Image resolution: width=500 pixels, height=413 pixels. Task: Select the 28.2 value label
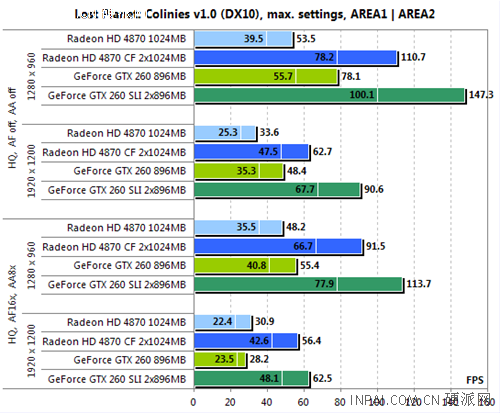259,359
